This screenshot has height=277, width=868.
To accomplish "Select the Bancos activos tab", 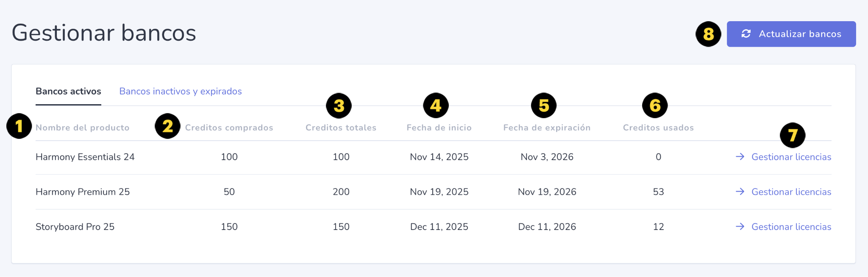I will [68, 91].
